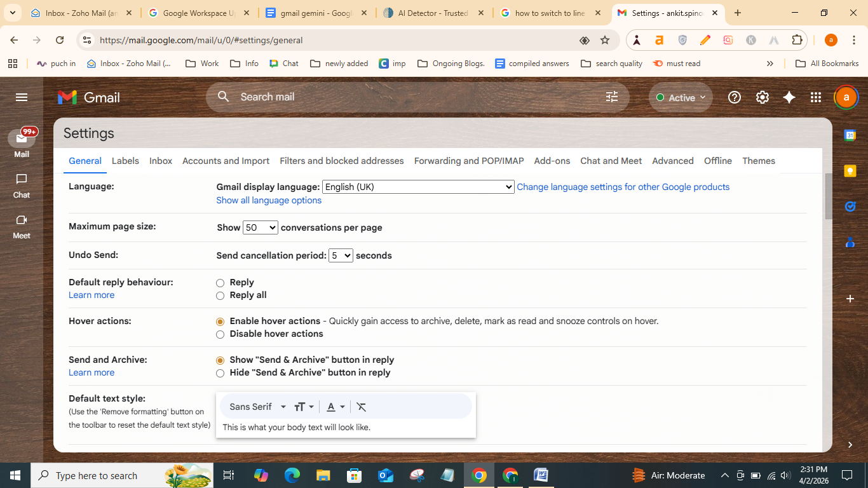Click the Google Calendar icon in the side panel
Screen dimensions: 868x488
click(x=850, y=135)
